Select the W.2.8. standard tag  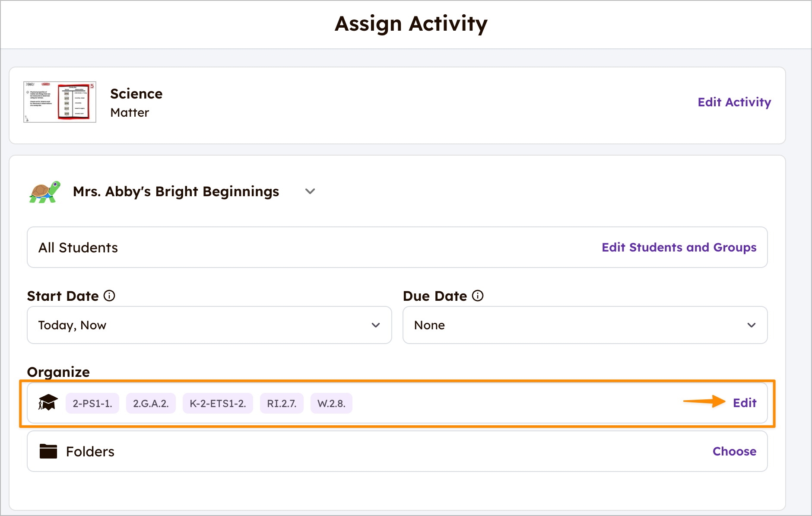click(x=331, y=403)
